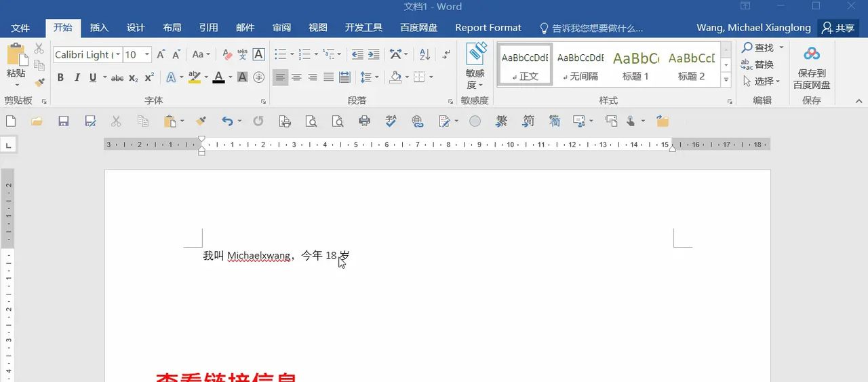This screenshot has width=868, height=382.
Task: Open the Report Format tab
Action: [488, 28]
